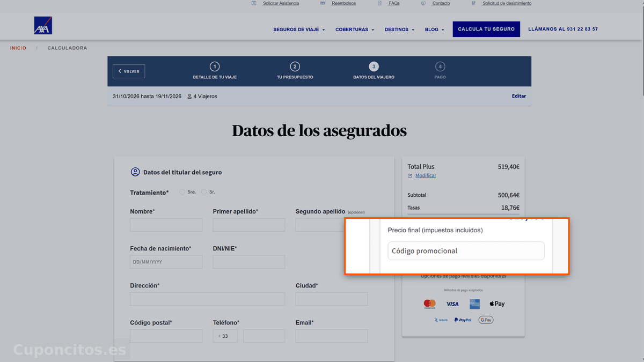
Task: Click the Volver back button
Action: click(x=129, y=71)
